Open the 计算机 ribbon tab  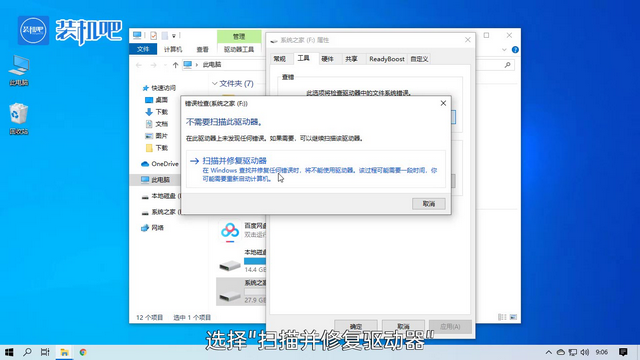pos(173,49)
